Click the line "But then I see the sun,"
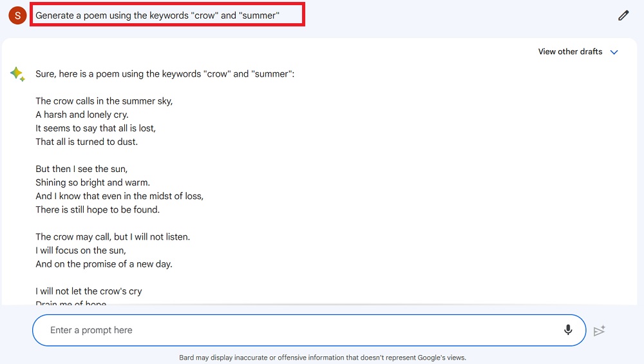Viewport: 644px width, 364px height. click(81, 169)
